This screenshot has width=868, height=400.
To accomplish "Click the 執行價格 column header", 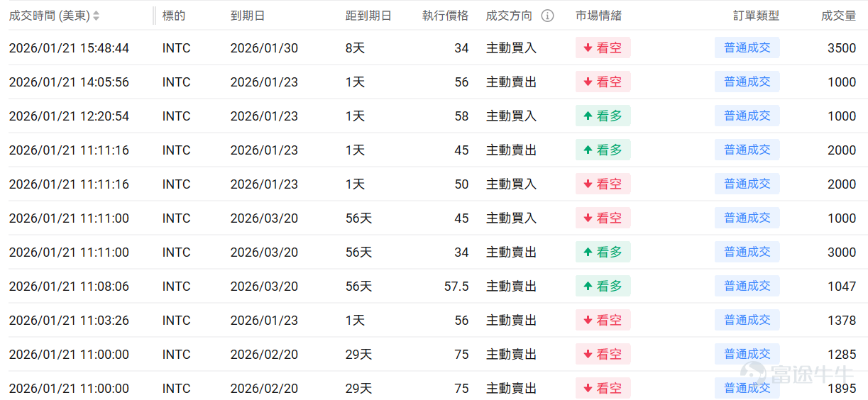I will tap(446, 16).
